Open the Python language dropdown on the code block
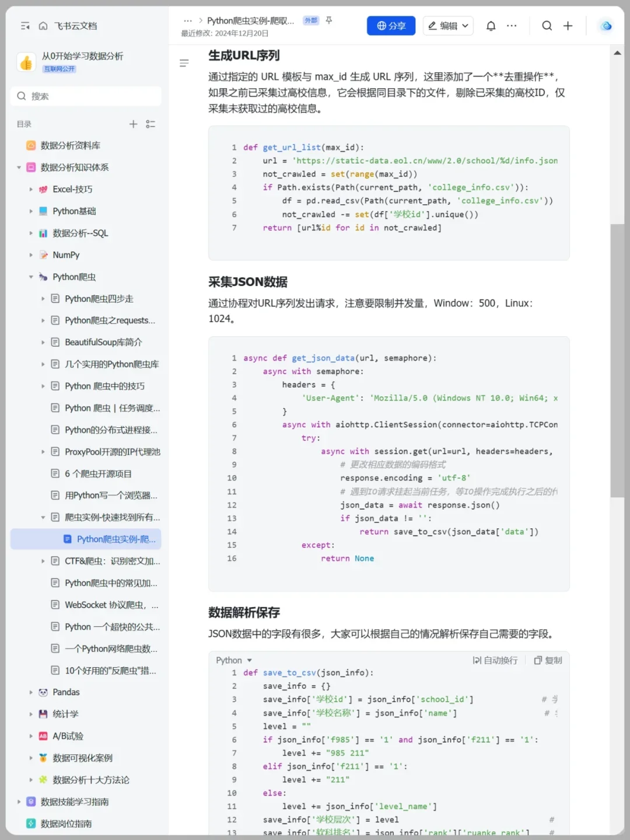 (x=233, y=660)
